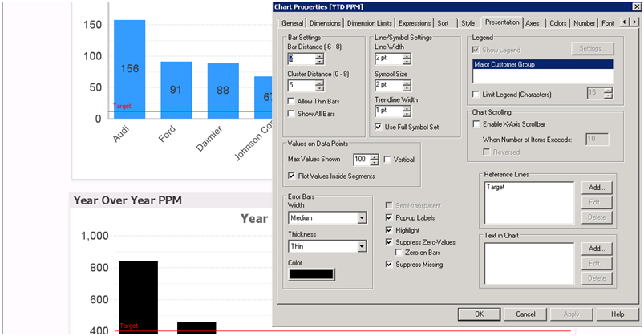Screen dimensions: 644x336
Task: Click the Year Over Year PPM title
Action: tap(128, 200)
